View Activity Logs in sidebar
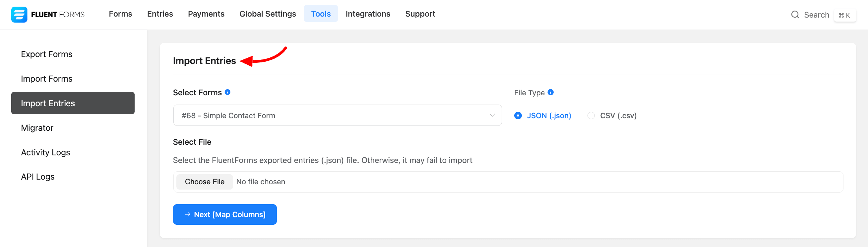868x247 pixels. coord(45,152)
